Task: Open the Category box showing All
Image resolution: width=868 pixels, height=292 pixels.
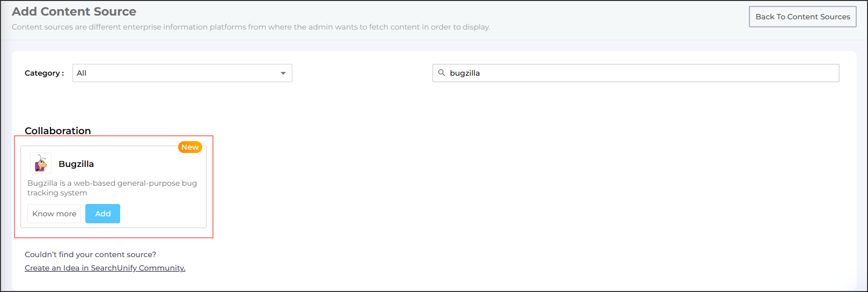Action: (177, 73)
